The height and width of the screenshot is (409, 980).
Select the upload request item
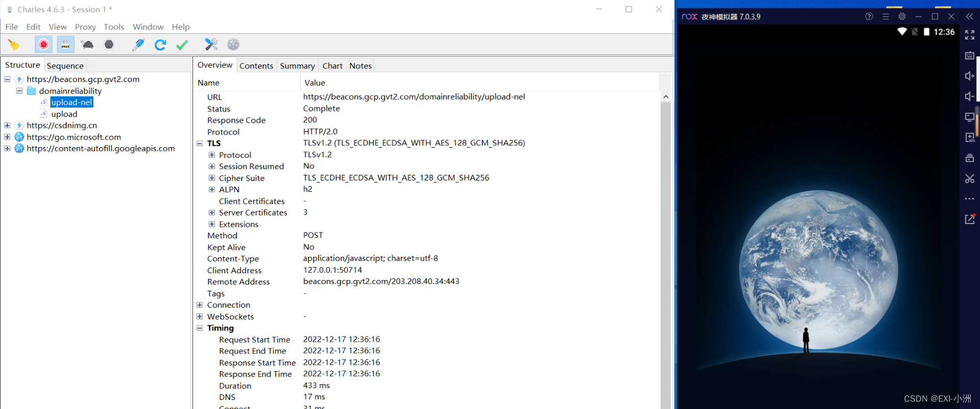pyautogui.click(x=65, y=114)
